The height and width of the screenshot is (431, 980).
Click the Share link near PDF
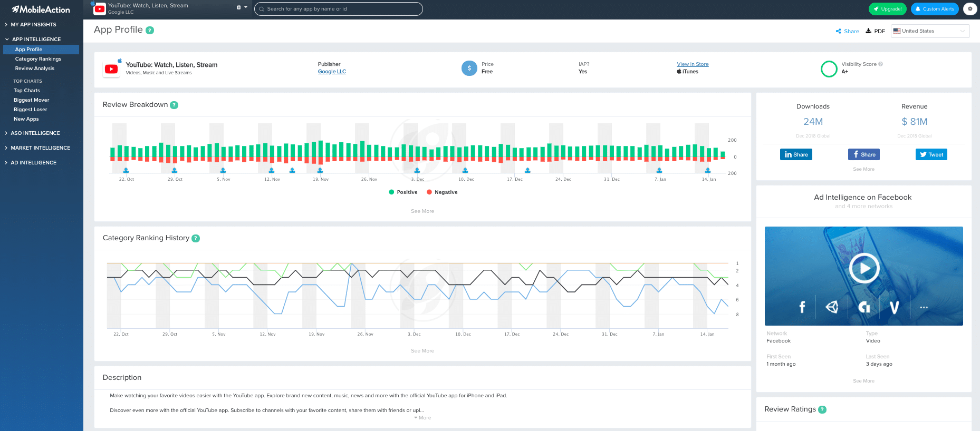tap(848, 31)
